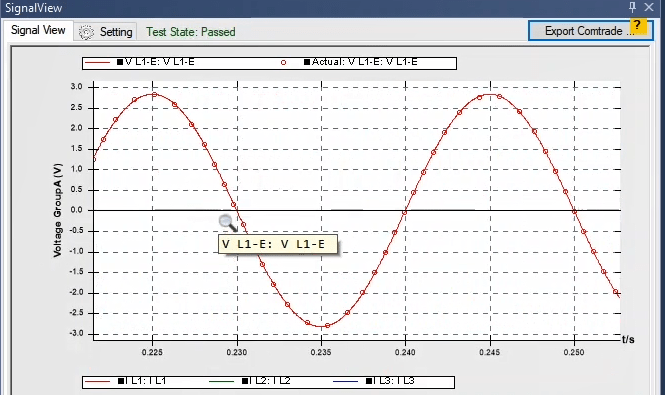Click the magnifier zoom cursor on the plot
Screen dimensions: 665x395
[227, 223]
